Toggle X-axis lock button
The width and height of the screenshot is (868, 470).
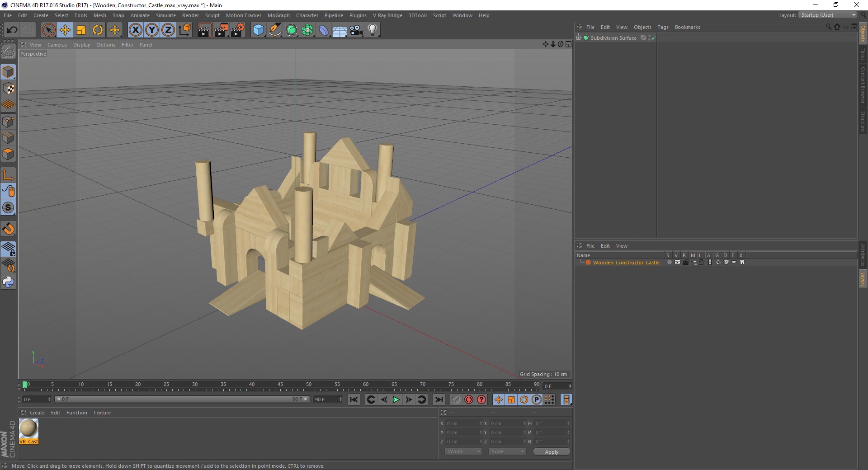pos(135,30)
